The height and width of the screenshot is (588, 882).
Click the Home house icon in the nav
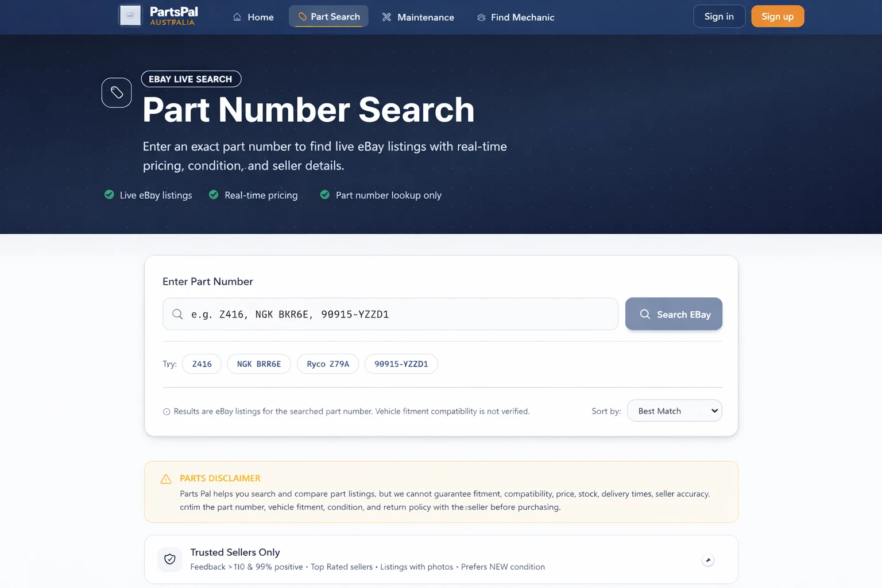(x=237, y=17)
